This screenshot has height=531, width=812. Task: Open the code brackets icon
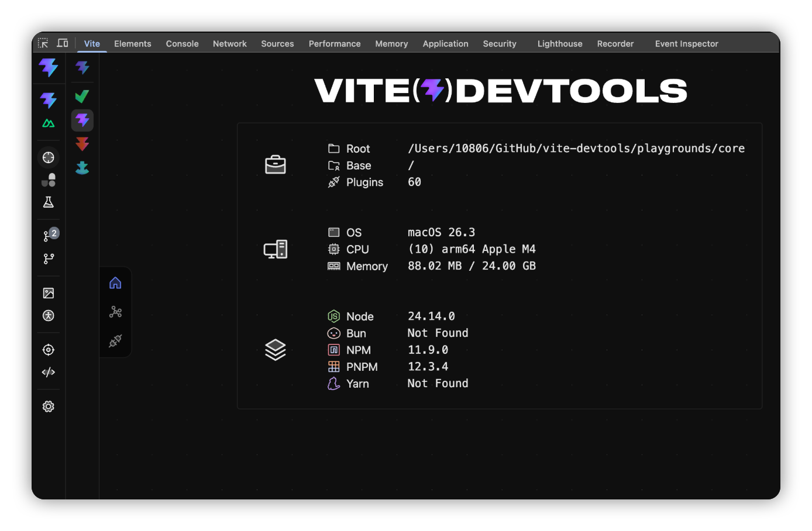pos(49,372)
